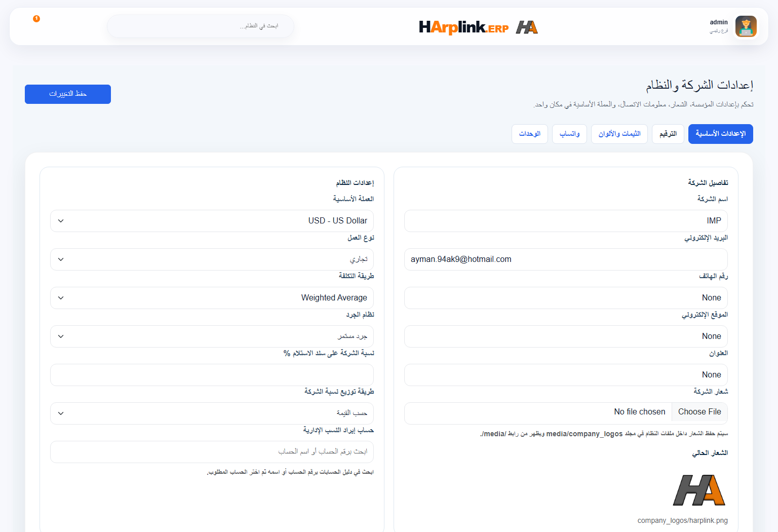The height and width of the screenshot is (532, 778).
Task: Click the حفظ التغييرات save button
Action: (x=68, y=94)
